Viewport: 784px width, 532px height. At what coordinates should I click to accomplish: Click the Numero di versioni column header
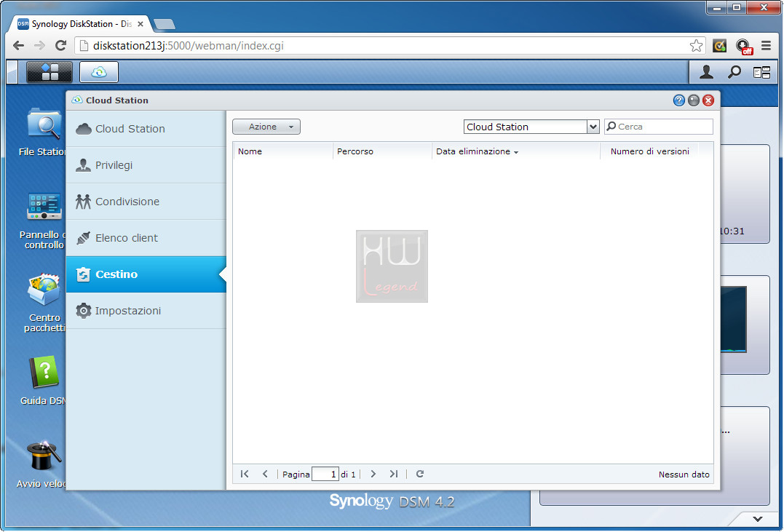(x=649, y=151)
